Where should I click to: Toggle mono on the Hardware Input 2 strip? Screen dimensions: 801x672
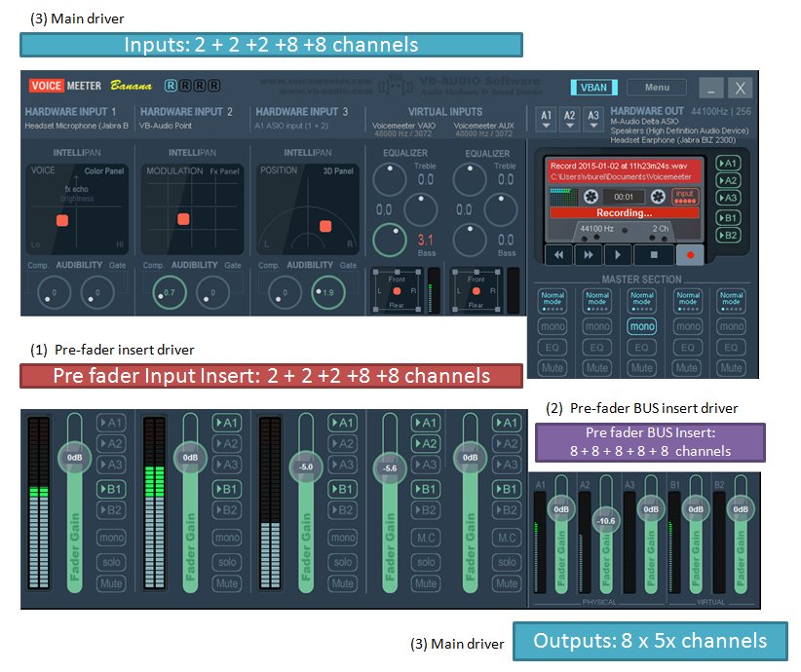[227, 538]
